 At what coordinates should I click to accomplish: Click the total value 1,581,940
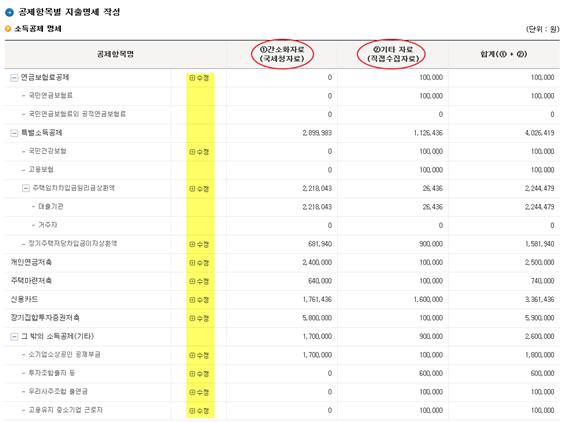540,244
